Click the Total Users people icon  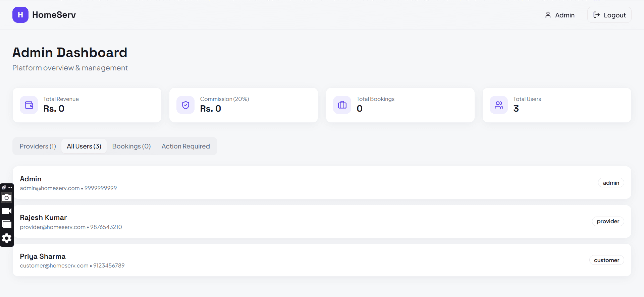point(499,105)
